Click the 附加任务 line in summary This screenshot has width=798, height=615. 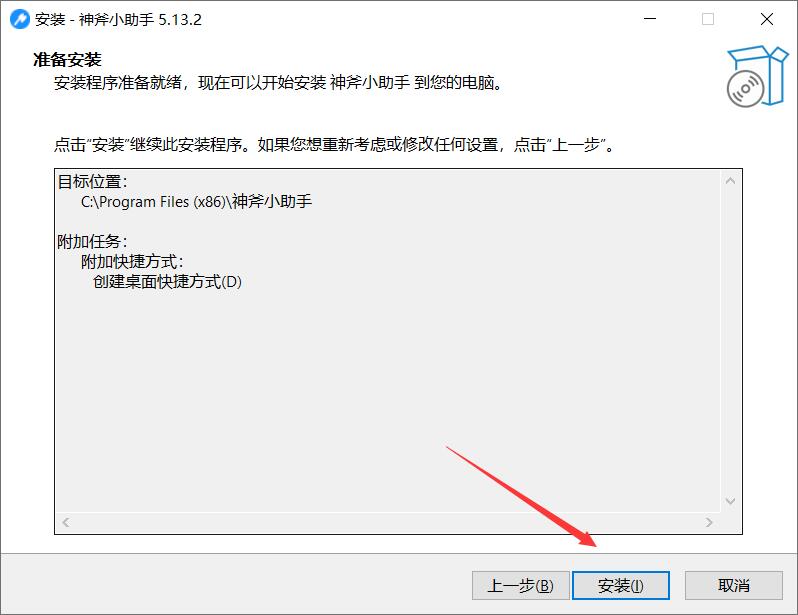pos(92,241)
